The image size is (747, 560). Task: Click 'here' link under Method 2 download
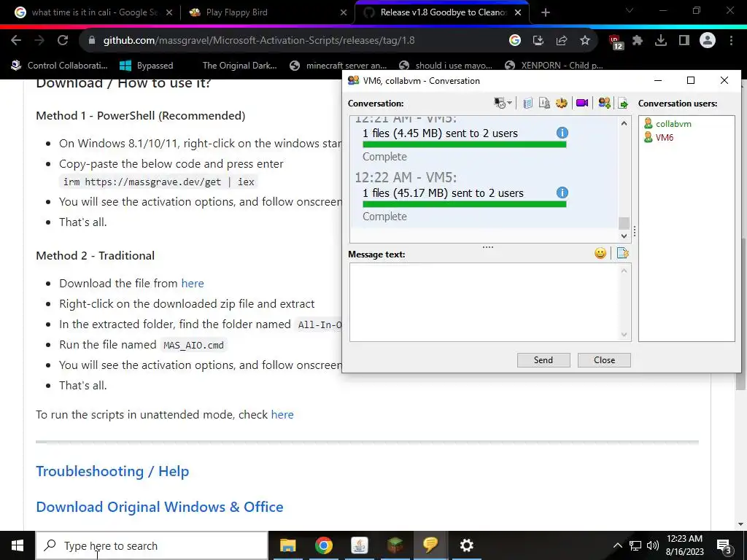pyautogui.click(x=193, y=284)
